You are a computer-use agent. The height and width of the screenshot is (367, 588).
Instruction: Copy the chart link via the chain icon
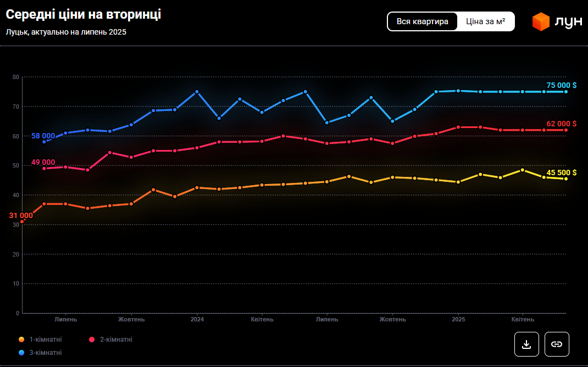tap(557, 344)
